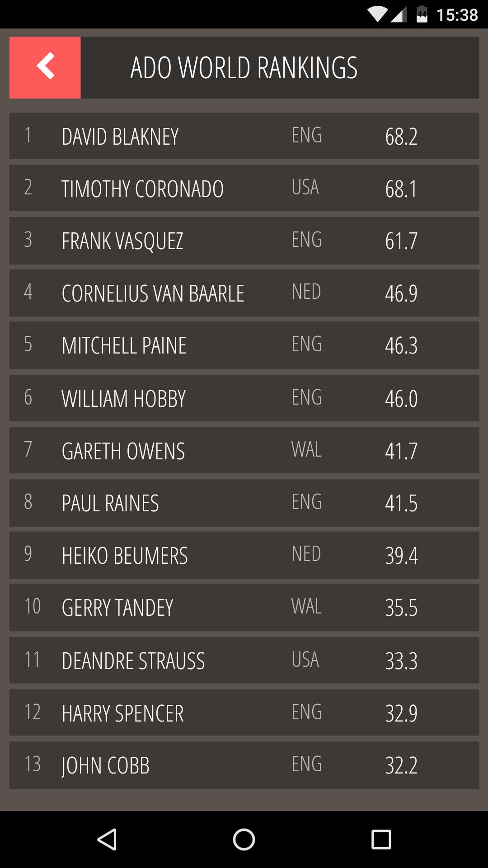Tap Gerry Tandey's ranking row

coord(244,608)
